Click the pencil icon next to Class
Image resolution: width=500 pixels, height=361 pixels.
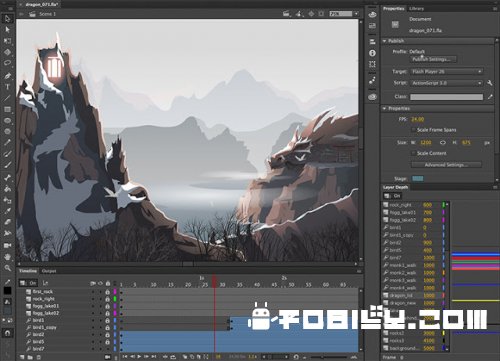(x=490, y=97)
